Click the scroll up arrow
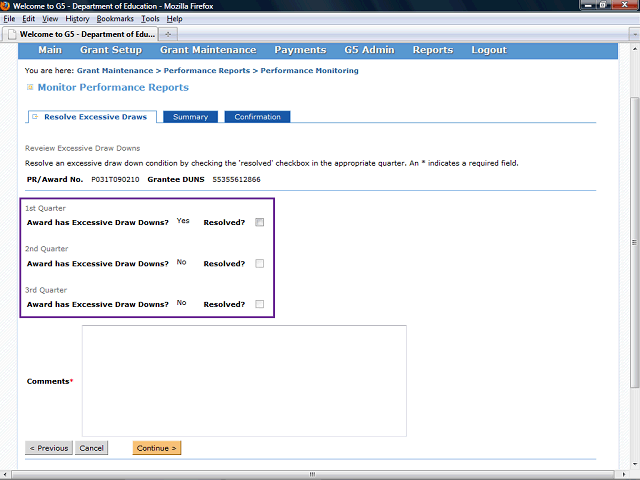Image resolution: width=640 pixels, height=480 pixels. coord(634,49)
